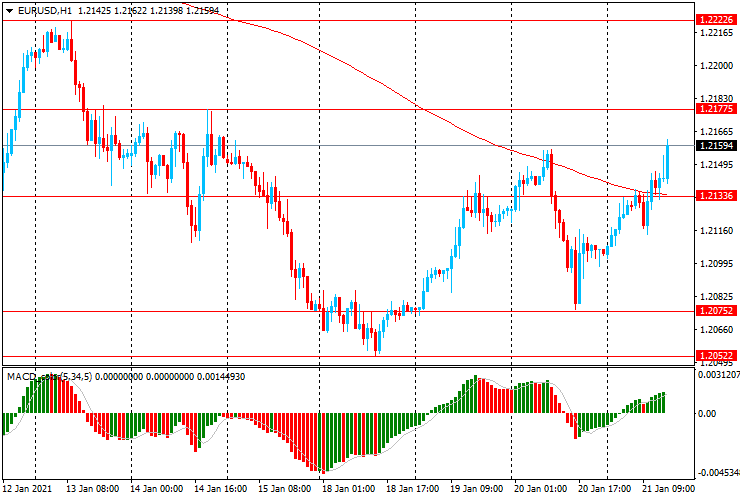The height and width of the screenshot is (500, 740).
Task: Click the 20 Jan 01:00 time label
Action: click(x=541, y=489)
